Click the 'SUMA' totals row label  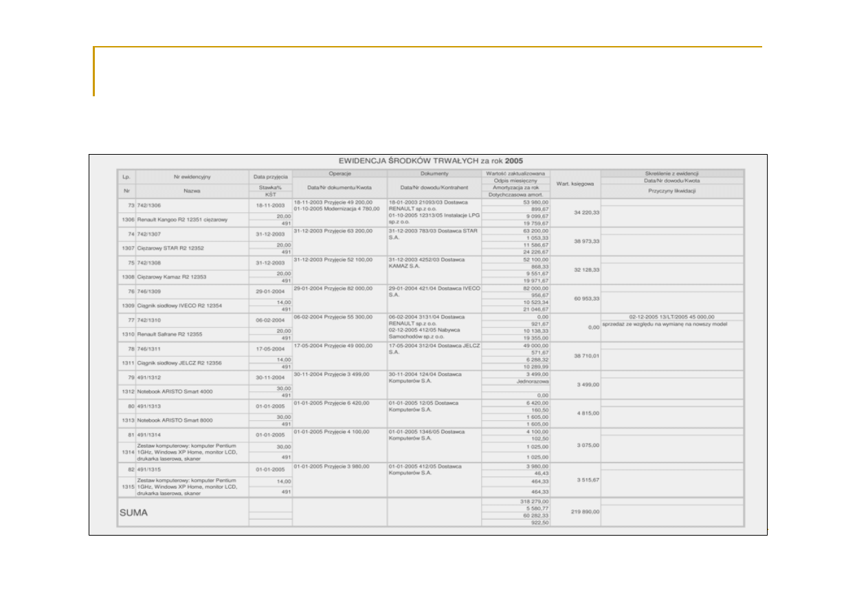(x=133, y=513)
